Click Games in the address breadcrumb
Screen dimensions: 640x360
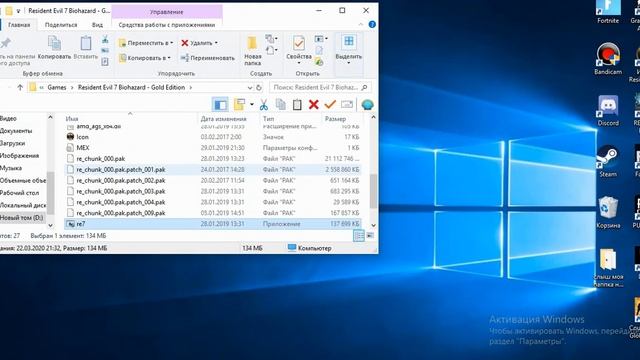click(57, 87)
